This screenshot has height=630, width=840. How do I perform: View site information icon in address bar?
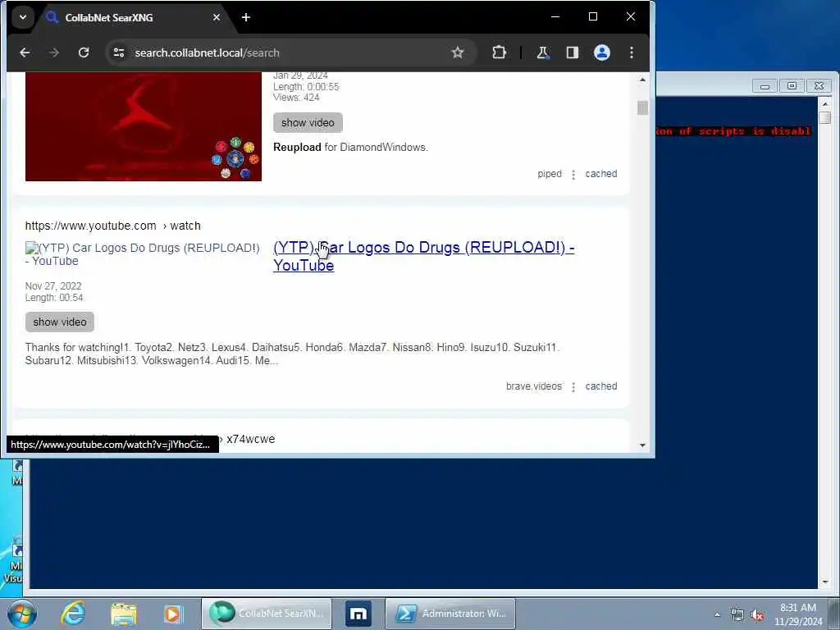[119, 52]
